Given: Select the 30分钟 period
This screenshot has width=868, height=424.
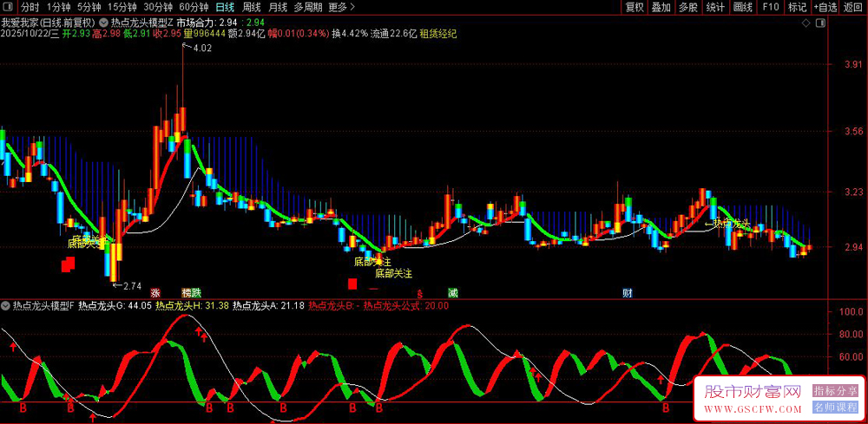Looking at the screenshot, I should [x=158, y=7].
